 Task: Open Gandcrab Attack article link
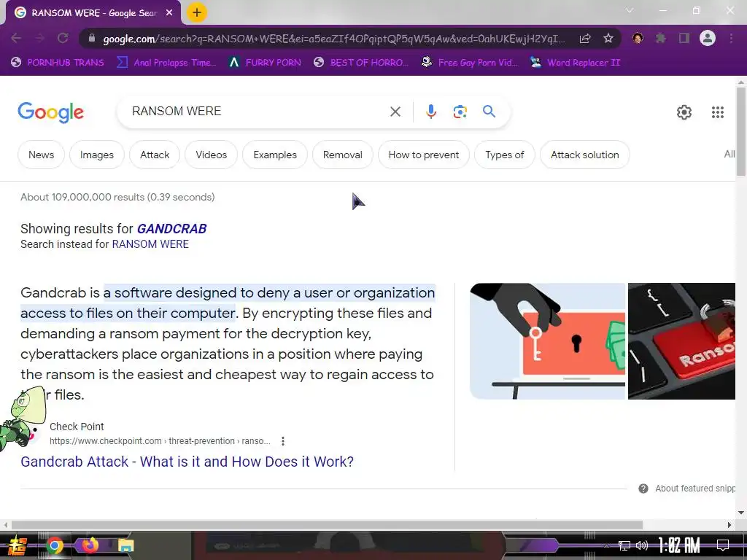(x=187, y=462)
